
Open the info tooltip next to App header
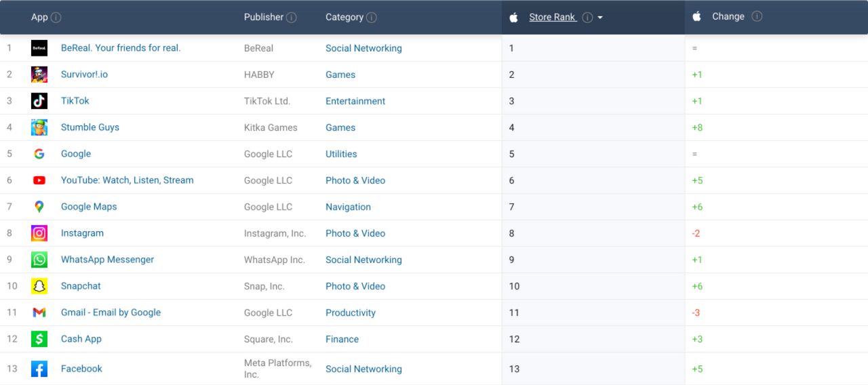(x=56, y=18)
